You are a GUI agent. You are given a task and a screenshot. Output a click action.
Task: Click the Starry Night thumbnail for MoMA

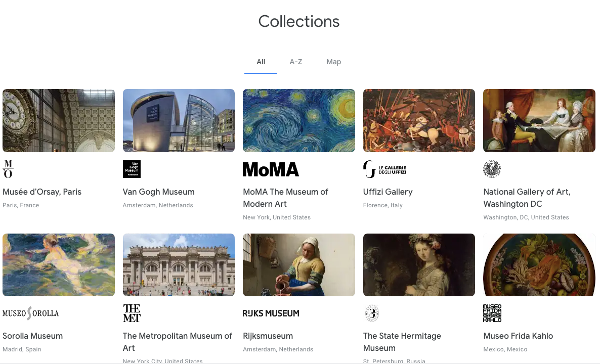pyautogui.click(x=299, y=120)
